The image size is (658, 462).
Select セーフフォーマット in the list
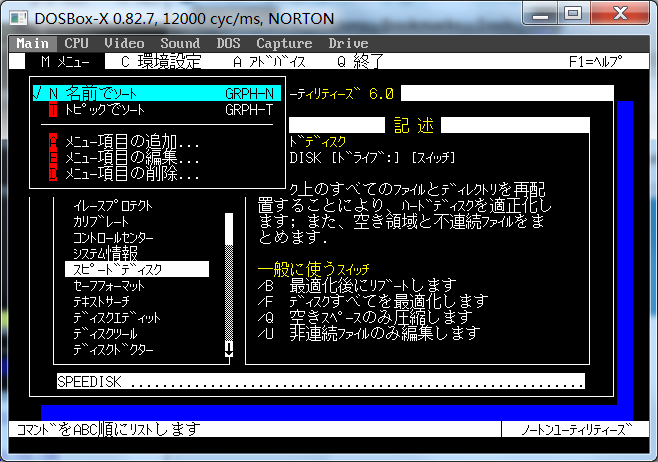pos(109,285)
